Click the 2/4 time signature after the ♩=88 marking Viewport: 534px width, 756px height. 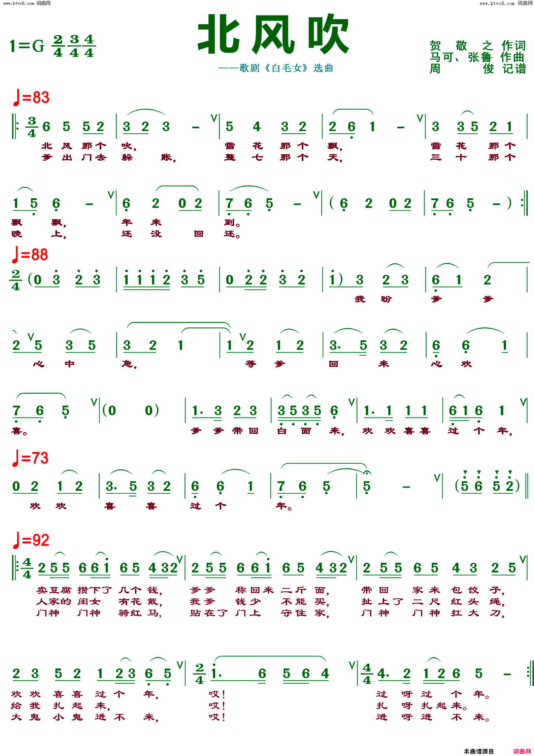click(x=15, y=280)
